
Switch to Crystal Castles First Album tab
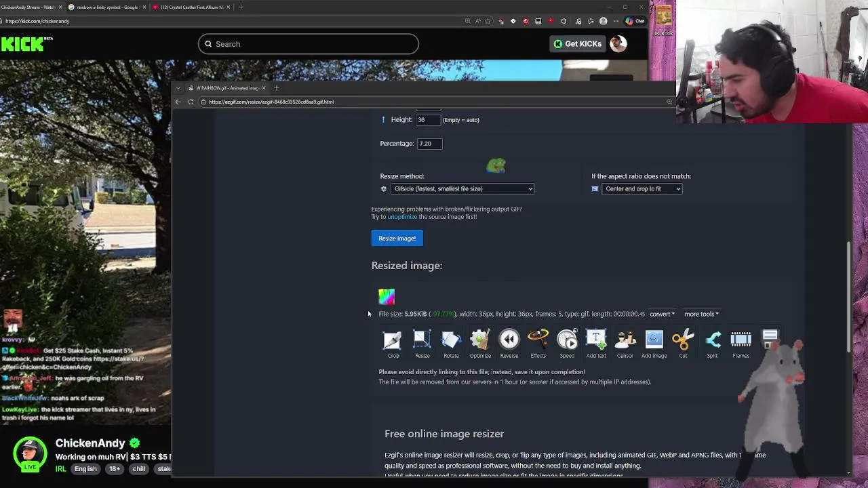[x=191, y=7]
